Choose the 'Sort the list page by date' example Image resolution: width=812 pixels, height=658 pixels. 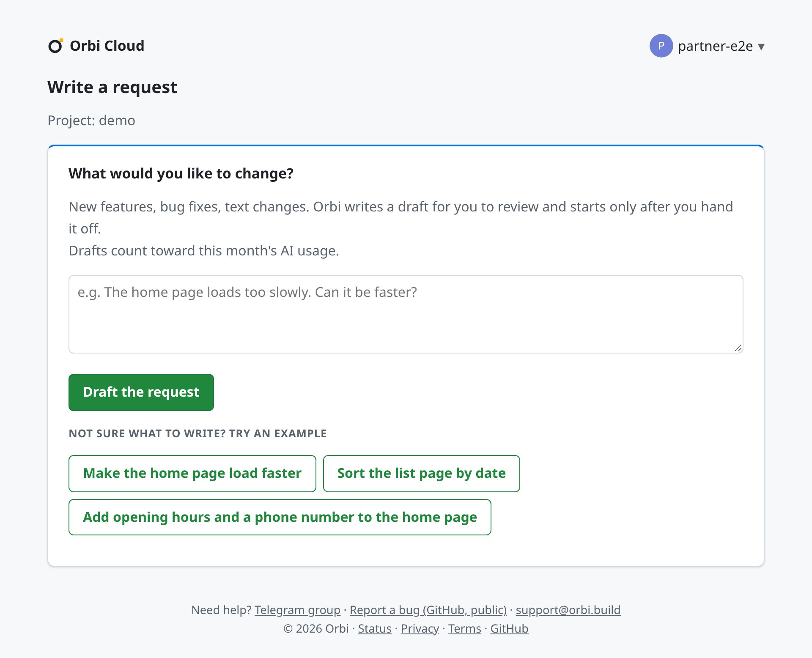421,473
